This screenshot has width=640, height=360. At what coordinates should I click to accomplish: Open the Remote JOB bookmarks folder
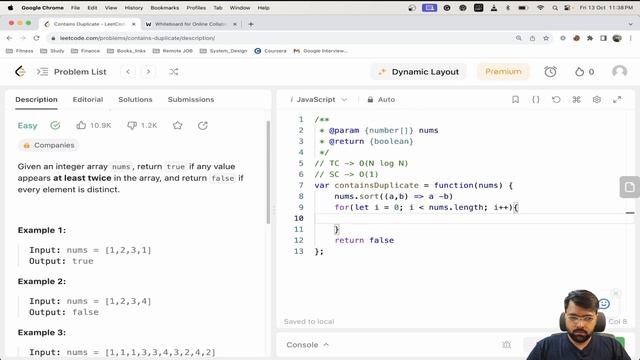pos(172,51)
